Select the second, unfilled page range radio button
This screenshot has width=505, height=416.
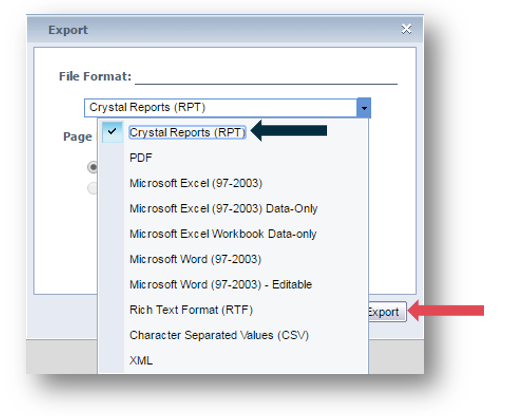(92, 188)
